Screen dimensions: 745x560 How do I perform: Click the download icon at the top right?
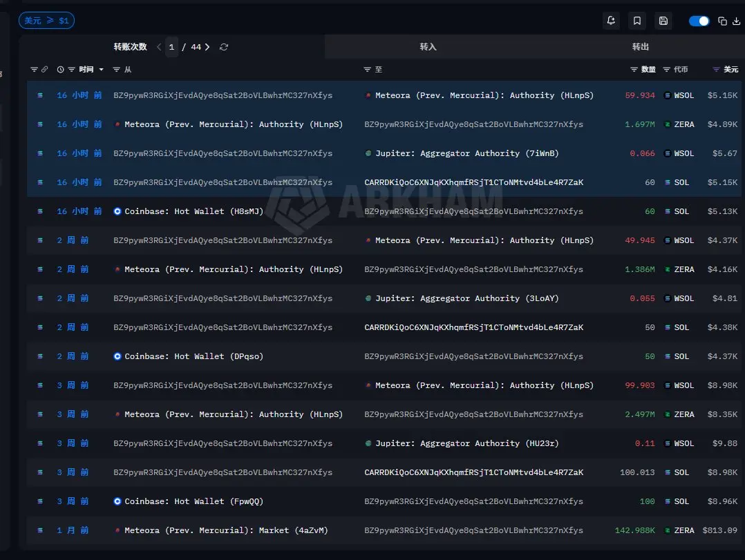[x=736, y=21]
